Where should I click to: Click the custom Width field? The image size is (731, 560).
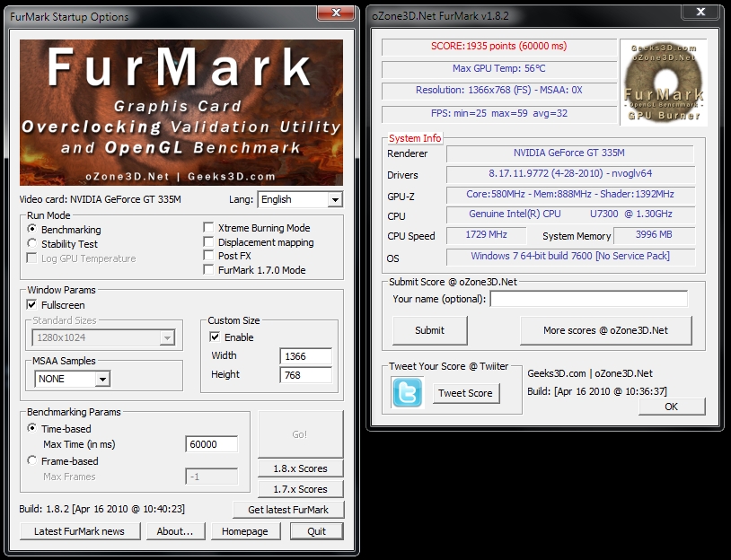click(306, 356)
